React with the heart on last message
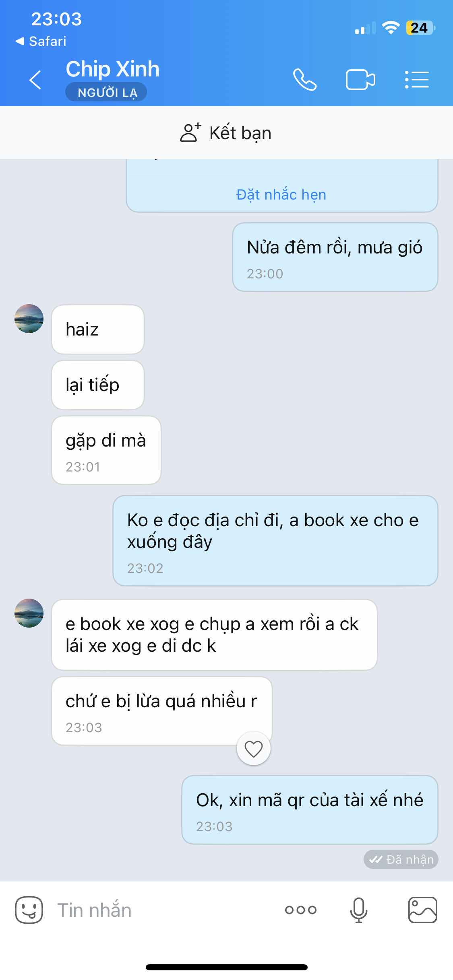 tap(254, 749)
